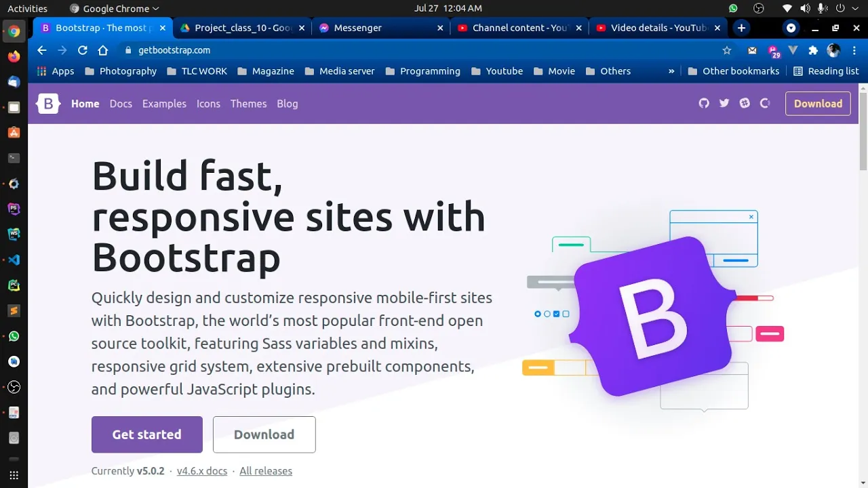Open WhatsApp from the dock
Image resolution: width=868 pixels, height=488 pixels.
pyautogui.click(x=14, y=336)
